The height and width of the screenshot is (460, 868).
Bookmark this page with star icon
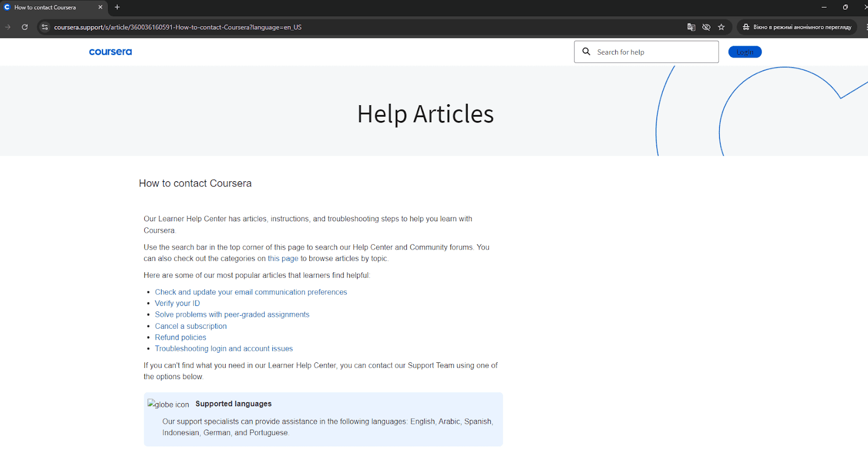pos(722,27)
